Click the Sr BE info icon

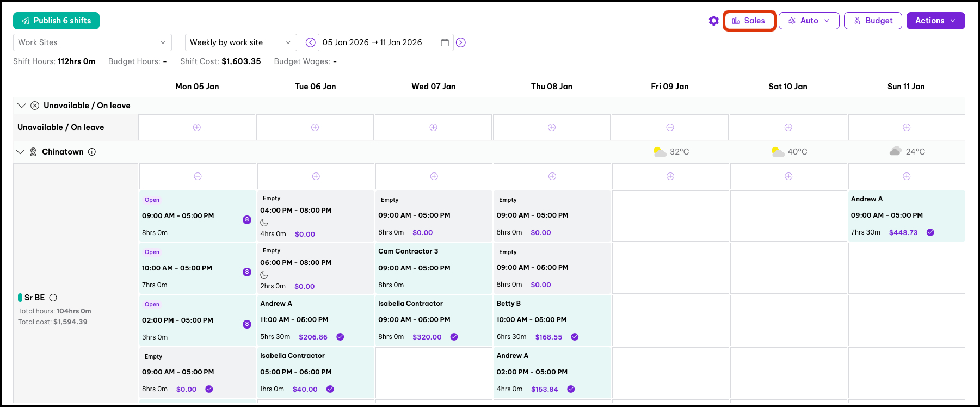point(53,298)
